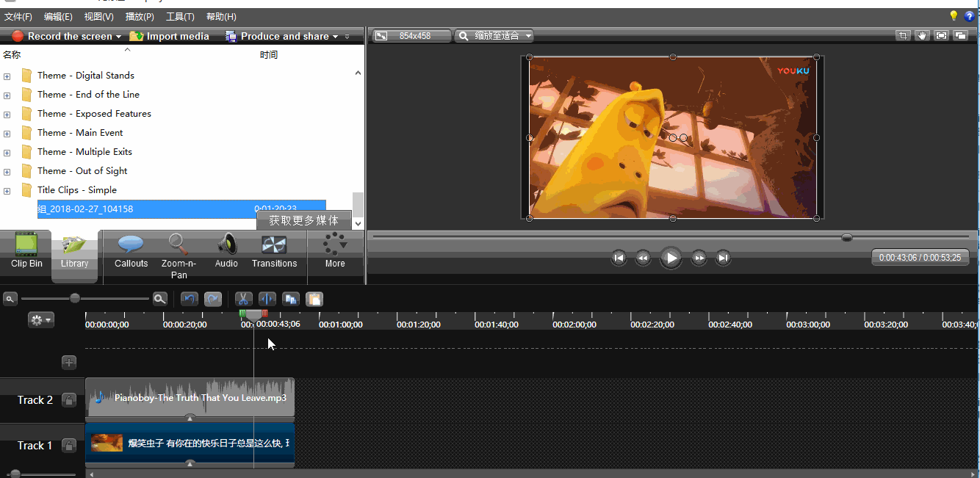Open the 文件(F) menu
This screenshot has width=980, height=478.
[18, 16]
